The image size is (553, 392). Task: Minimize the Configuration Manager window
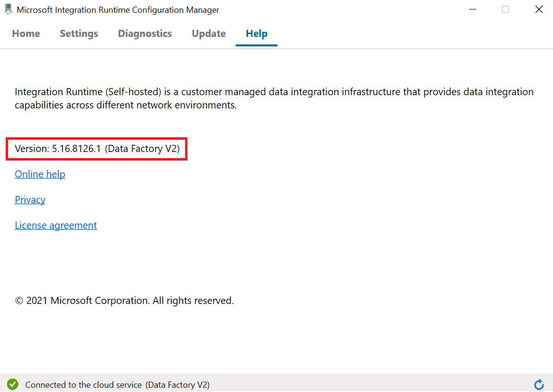473,9
